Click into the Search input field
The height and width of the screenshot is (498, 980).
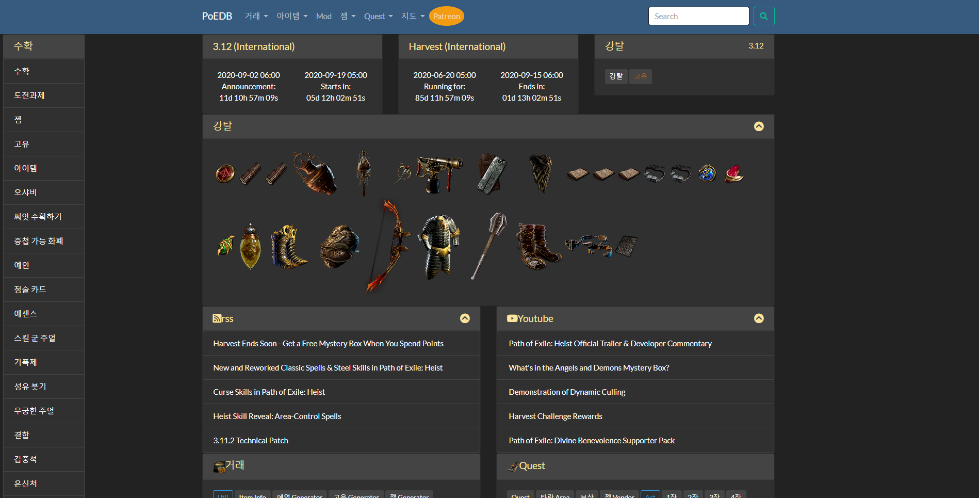698,16
